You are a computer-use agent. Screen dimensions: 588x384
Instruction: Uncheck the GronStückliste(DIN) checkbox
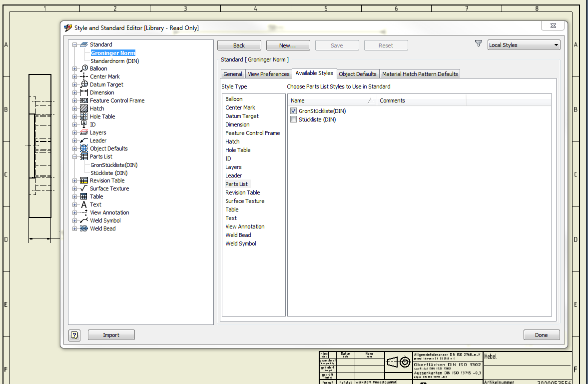coord(293,110)
